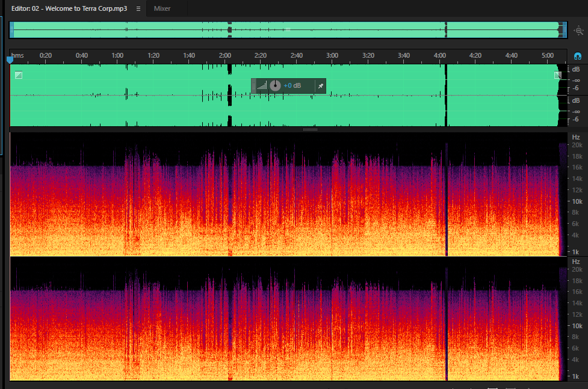
Task: Pin the HUD with the pushpin icon
Action: coord(321,86)
